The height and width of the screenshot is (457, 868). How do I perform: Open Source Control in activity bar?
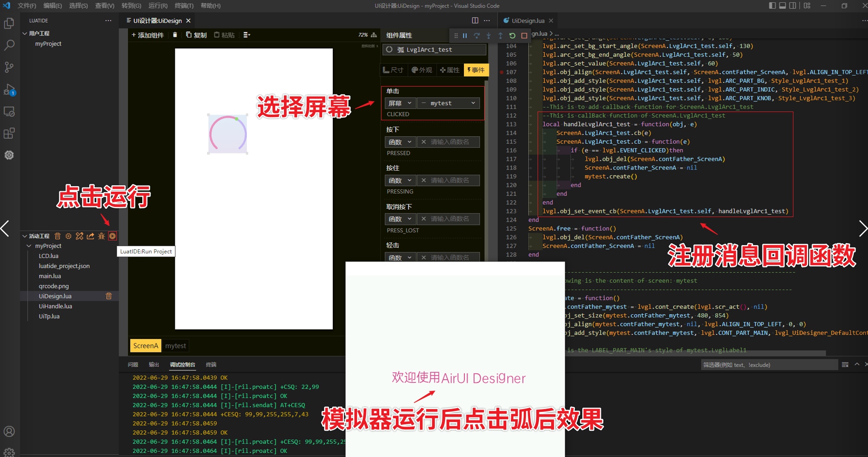click(x=9, y=67)
